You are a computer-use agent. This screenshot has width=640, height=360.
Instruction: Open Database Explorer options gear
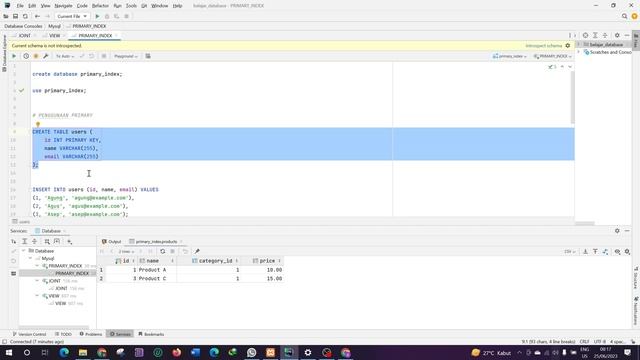[617, 36]
